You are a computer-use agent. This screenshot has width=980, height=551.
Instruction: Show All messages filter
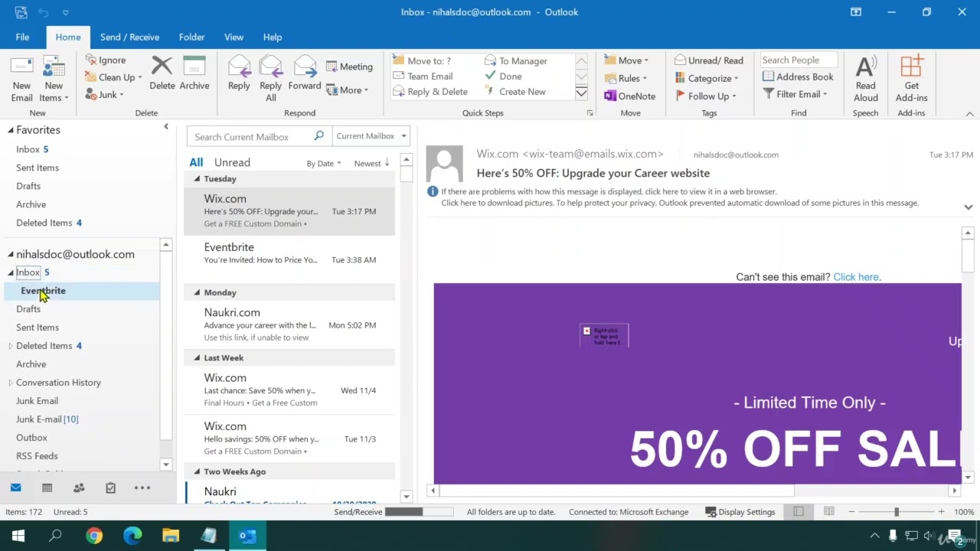[196, 162]
